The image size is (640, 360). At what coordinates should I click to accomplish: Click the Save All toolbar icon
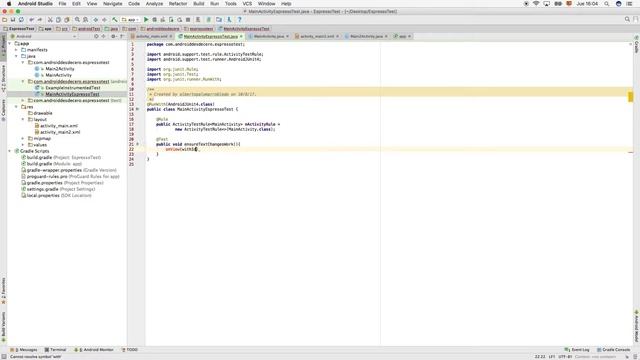[13, 20]
